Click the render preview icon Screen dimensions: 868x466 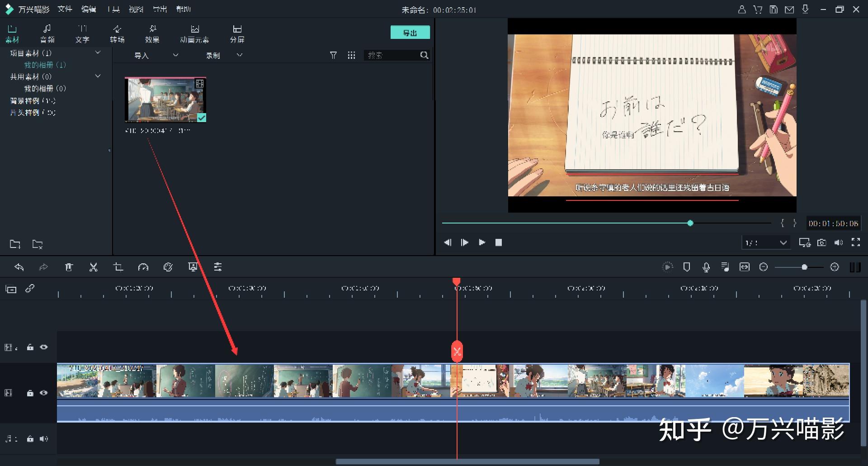[667, 267]
